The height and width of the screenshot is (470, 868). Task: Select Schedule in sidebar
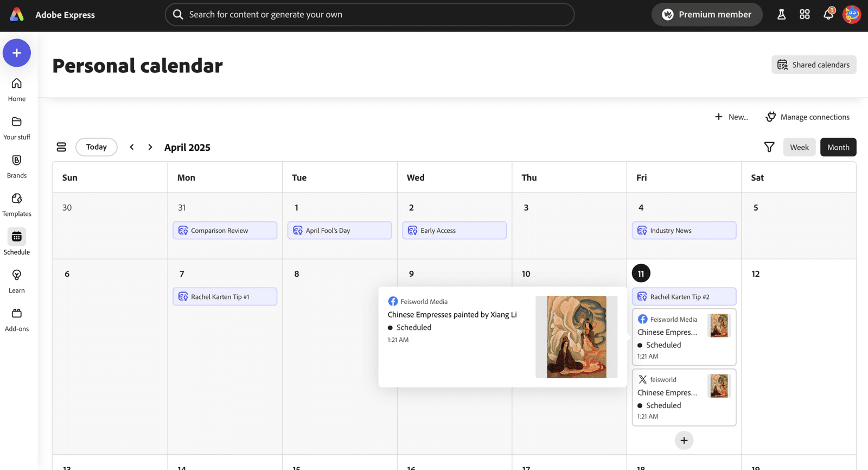click(17, 243)
